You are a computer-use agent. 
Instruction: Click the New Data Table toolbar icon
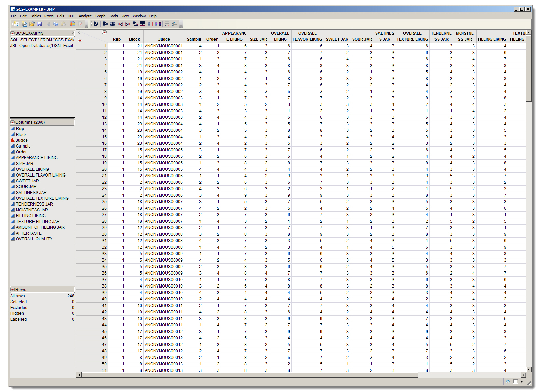(x=16, y=24)
